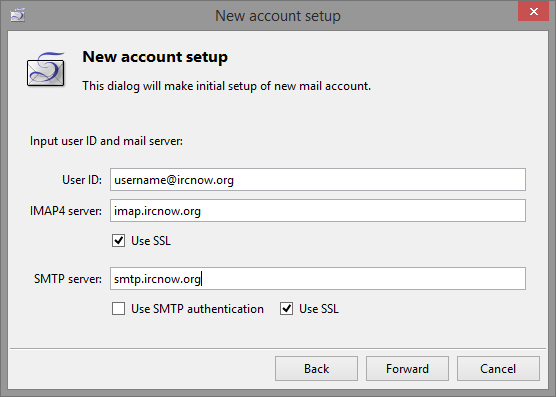
Task: Click the large Sylpheed envelope logo
Action: coord(46,69)
